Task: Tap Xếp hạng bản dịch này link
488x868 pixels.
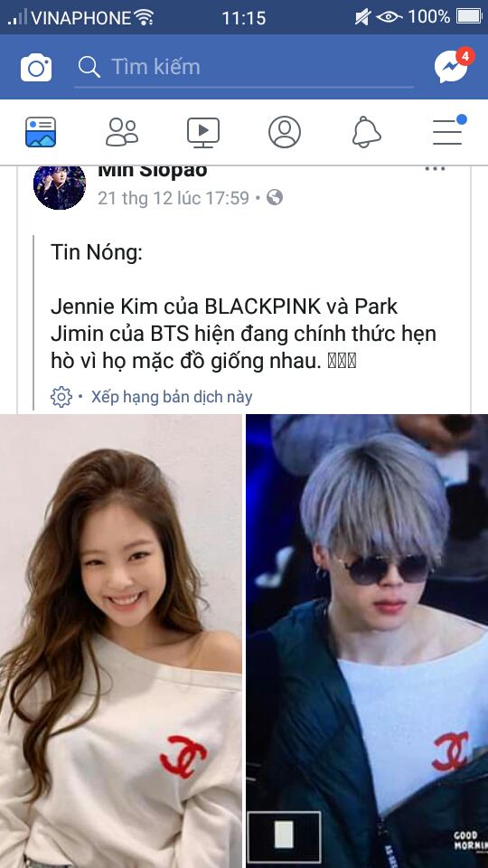Action: click(172, 397)
